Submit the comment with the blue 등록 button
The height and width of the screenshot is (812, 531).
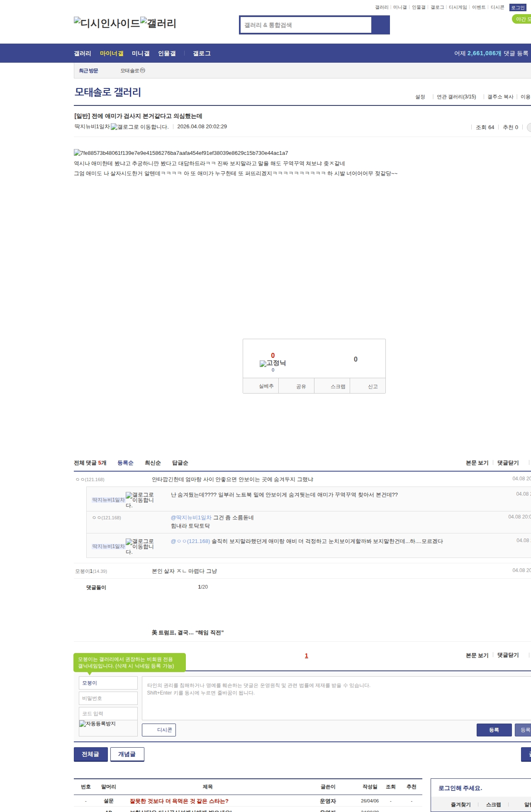coord(494,730)
